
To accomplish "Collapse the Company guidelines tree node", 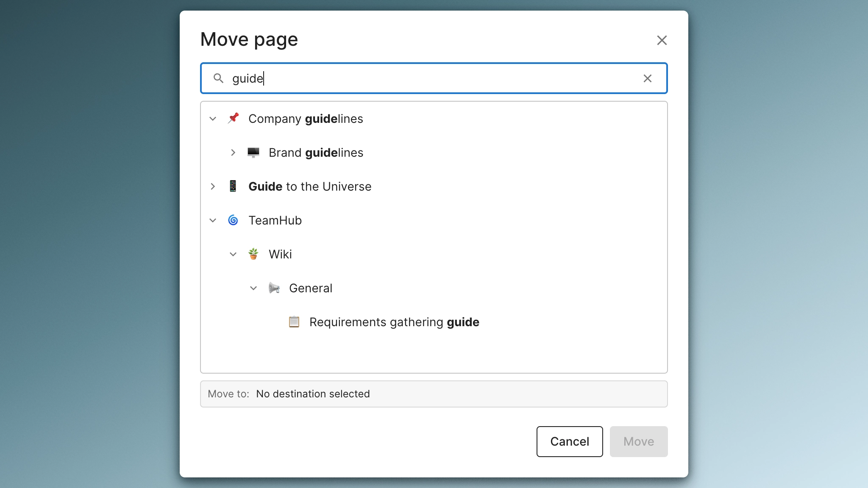I will 213,119.
